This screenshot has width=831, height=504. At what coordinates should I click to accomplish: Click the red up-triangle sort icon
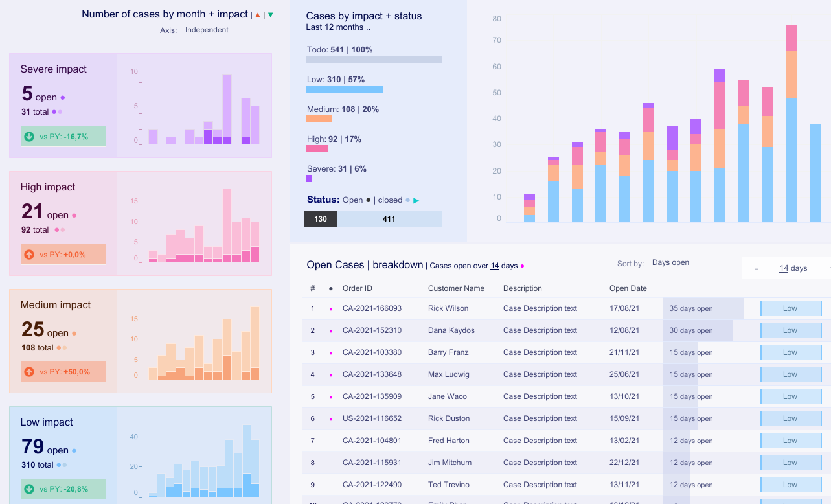[258, 15]
